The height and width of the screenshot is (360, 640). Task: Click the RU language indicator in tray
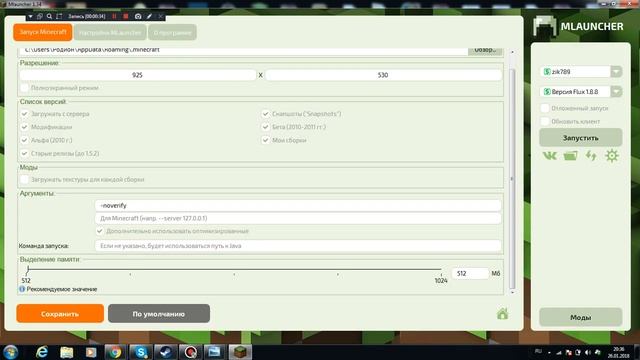coord(538,351)
